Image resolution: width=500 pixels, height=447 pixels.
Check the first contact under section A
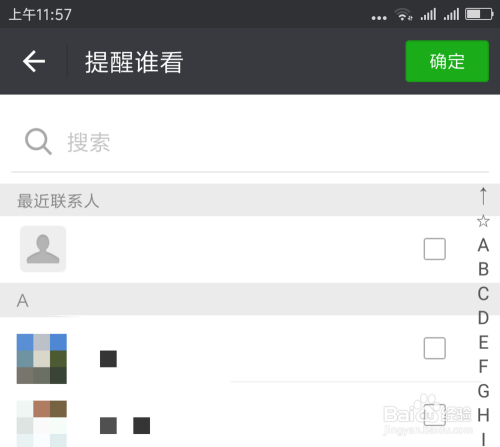coord(434,348)
